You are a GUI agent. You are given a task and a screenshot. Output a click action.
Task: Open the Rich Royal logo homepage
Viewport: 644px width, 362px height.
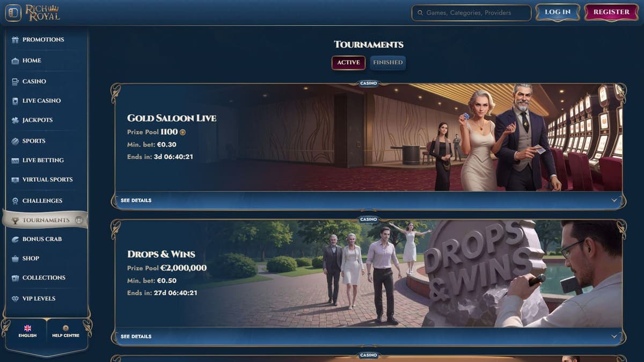43,12
